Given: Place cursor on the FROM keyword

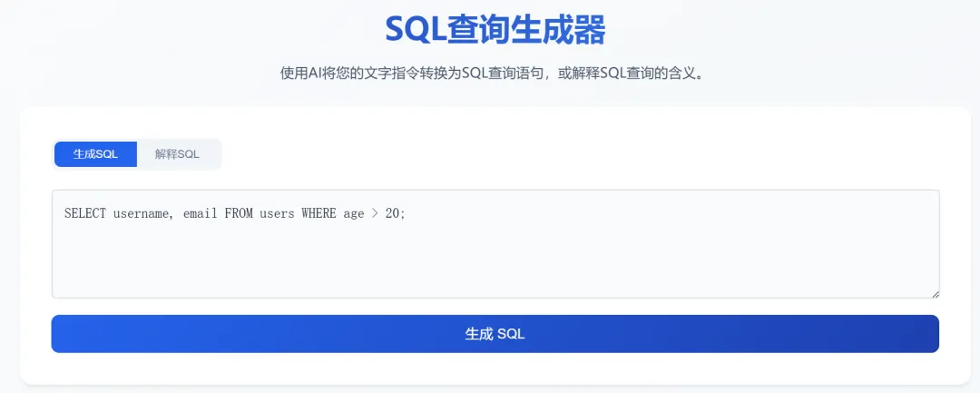Looking at the screenshot, I should [x=238, y=214].
